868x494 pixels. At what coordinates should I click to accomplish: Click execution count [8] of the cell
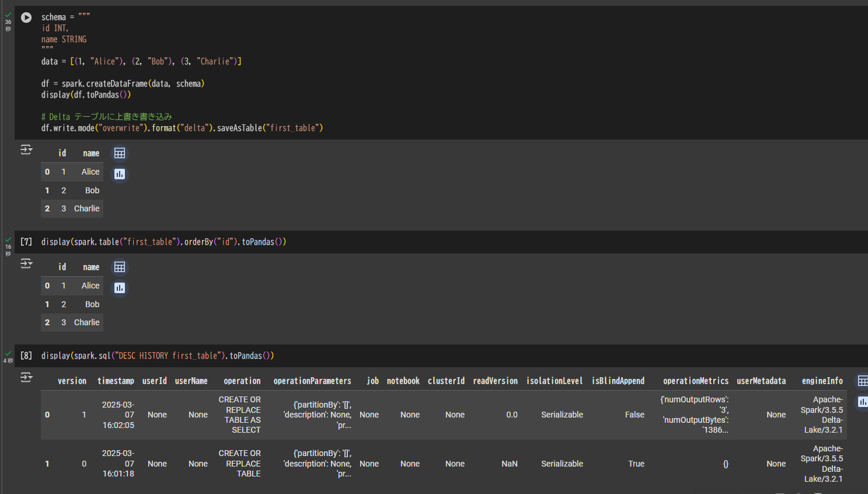click(26, 356)
